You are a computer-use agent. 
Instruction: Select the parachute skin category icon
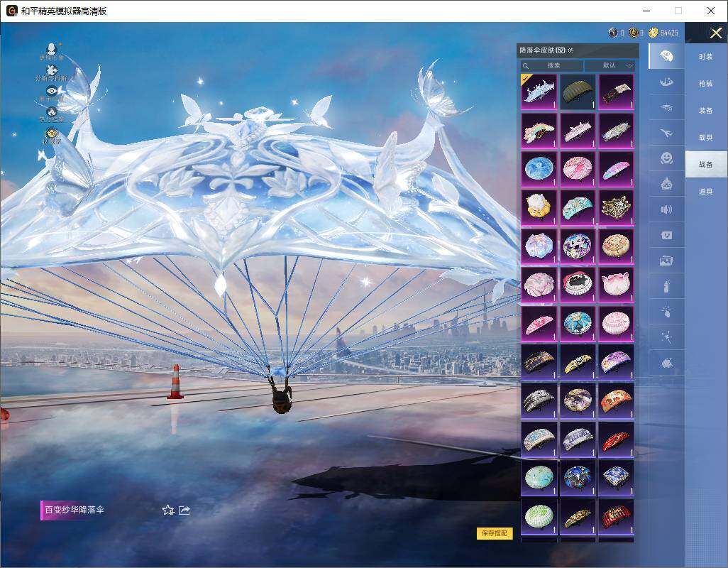pyautogui.click(x=666, y=56)
